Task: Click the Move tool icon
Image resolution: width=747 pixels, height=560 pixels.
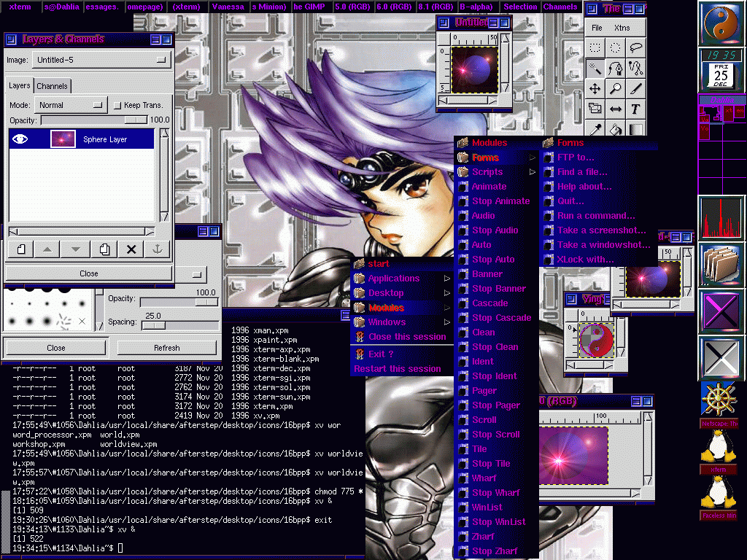Action: (595, 89)
